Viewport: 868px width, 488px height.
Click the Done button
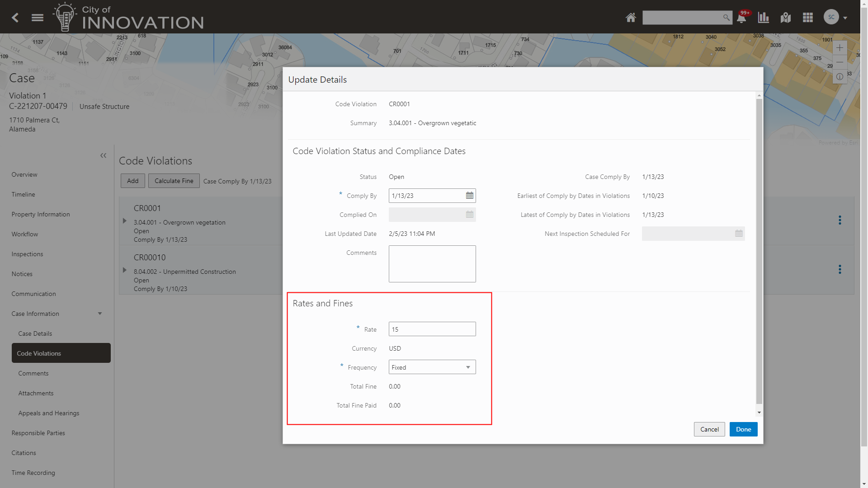(x=743, y=429)
